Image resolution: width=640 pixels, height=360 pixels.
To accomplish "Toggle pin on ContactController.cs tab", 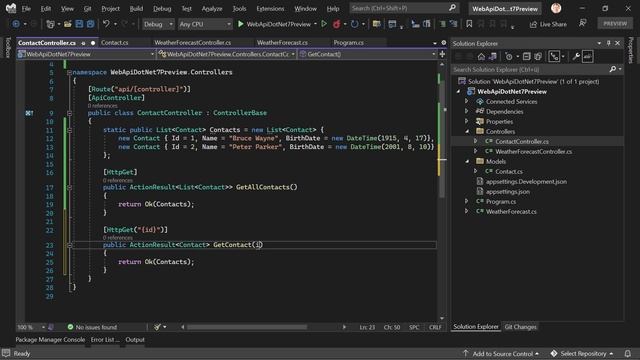I will pos(83,43).
